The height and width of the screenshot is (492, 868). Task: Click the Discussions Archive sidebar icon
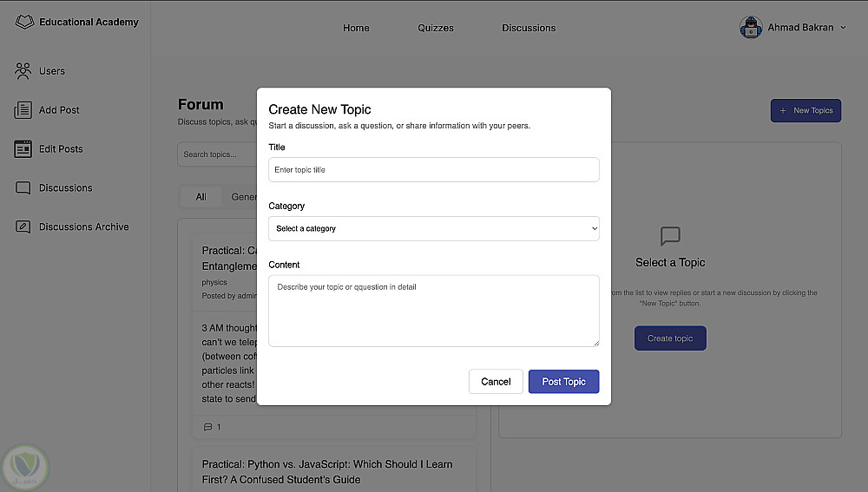(23, 227)
